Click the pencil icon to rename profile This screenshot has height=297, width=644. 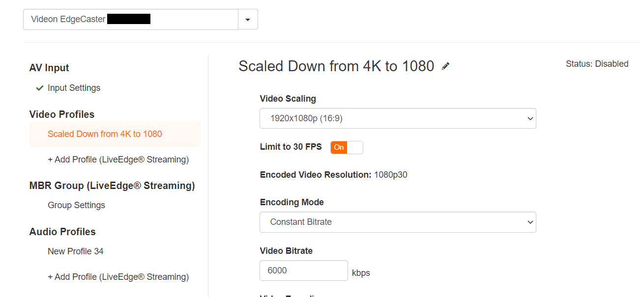pyautogui.click(x=445, y=66)
